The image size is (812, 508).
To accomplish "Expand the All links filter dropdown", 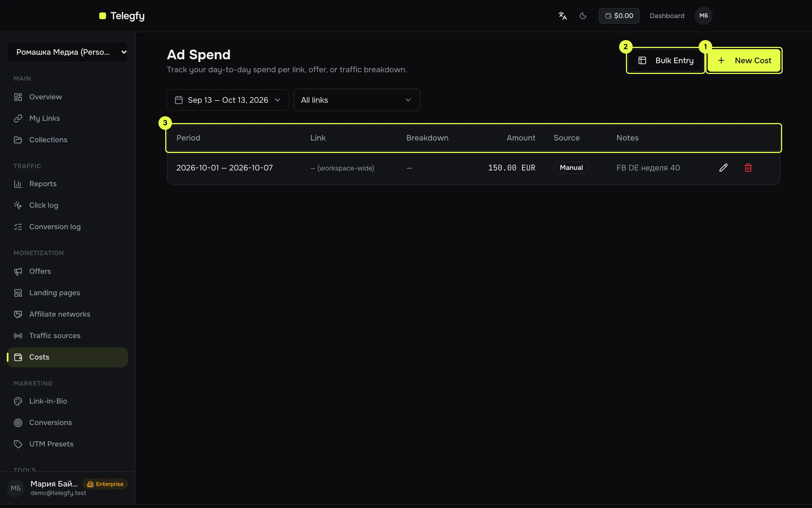I will (357, 100).
